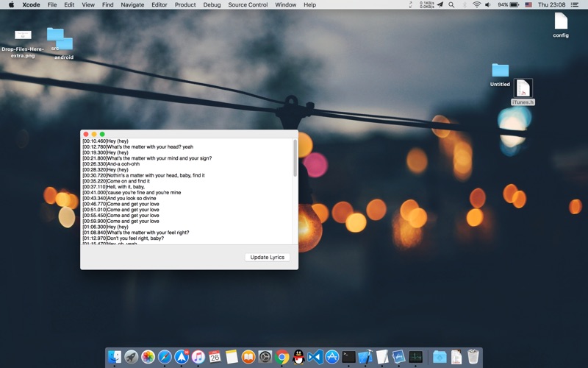Image resolution: width=588 pixels, height=368 pixels.
Task: Open Activity Monitor graph icon in dock
Action: [415, 357]
